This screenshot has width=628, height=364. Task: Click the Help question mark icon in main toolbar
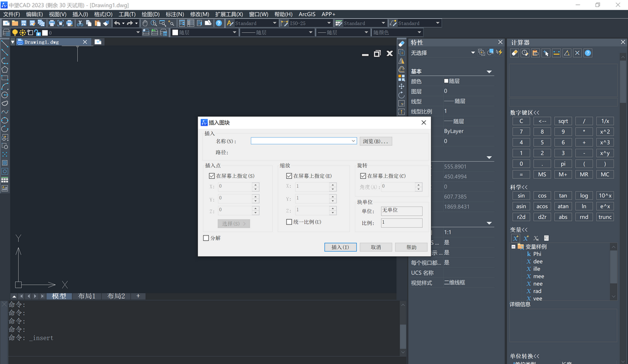tap(219, 23)
